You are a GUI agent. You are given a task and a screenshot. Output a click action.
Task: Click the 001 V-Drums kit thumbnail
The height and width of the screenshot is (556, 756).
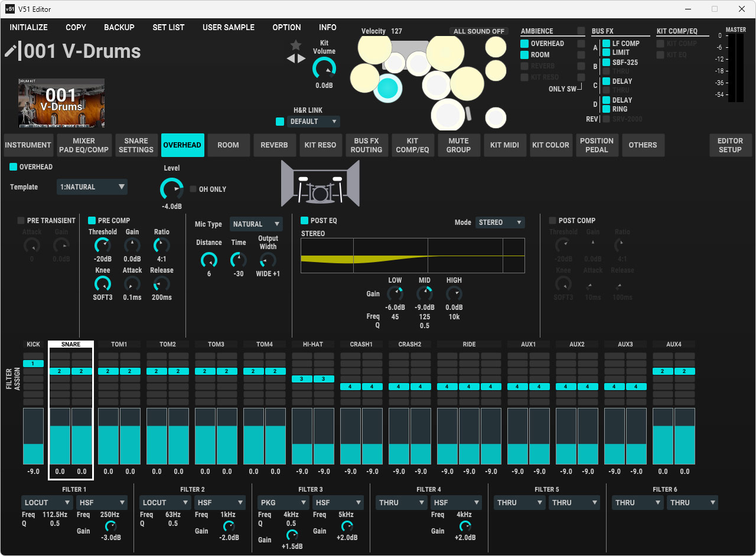pos(61,103)
